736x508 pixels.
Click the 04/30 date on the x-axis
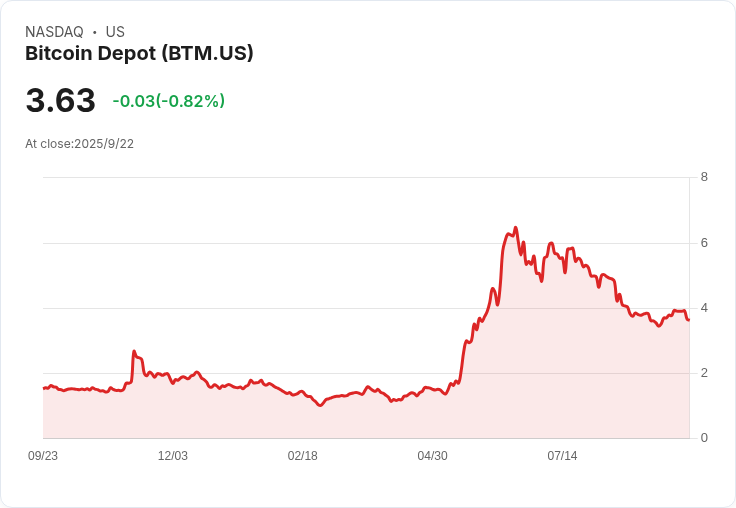click(x=432, y=456)
